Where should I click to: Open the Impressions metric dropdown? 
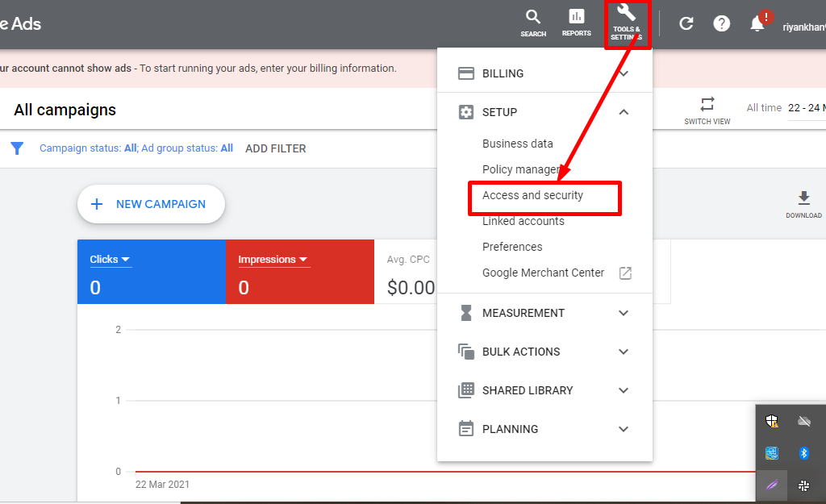coord(273,260)
